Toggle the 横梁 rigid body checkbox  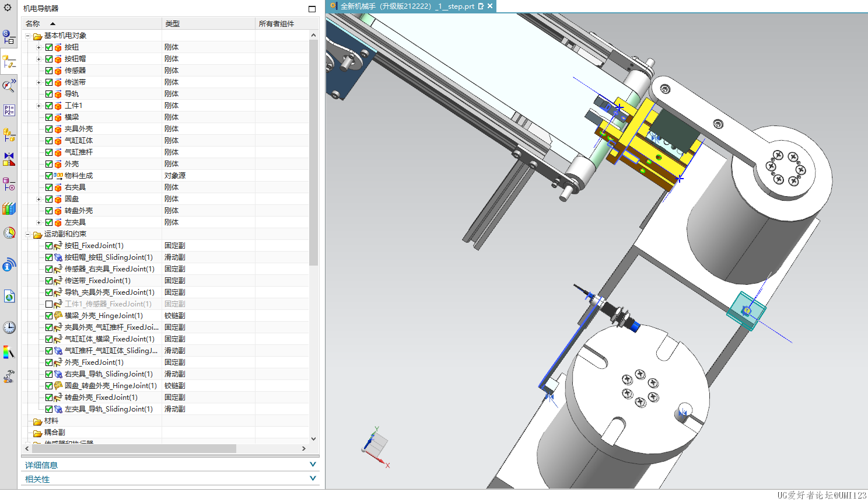click(x=49, y=117)
